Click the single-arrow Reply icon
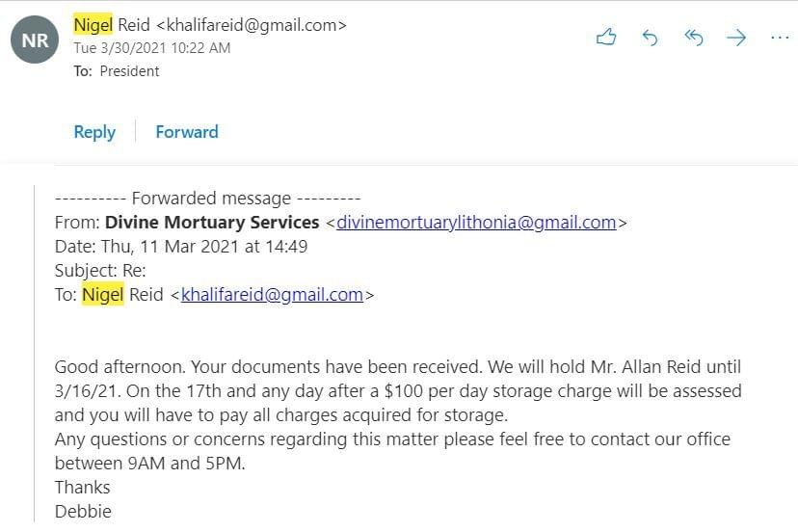 click(650, 38)
